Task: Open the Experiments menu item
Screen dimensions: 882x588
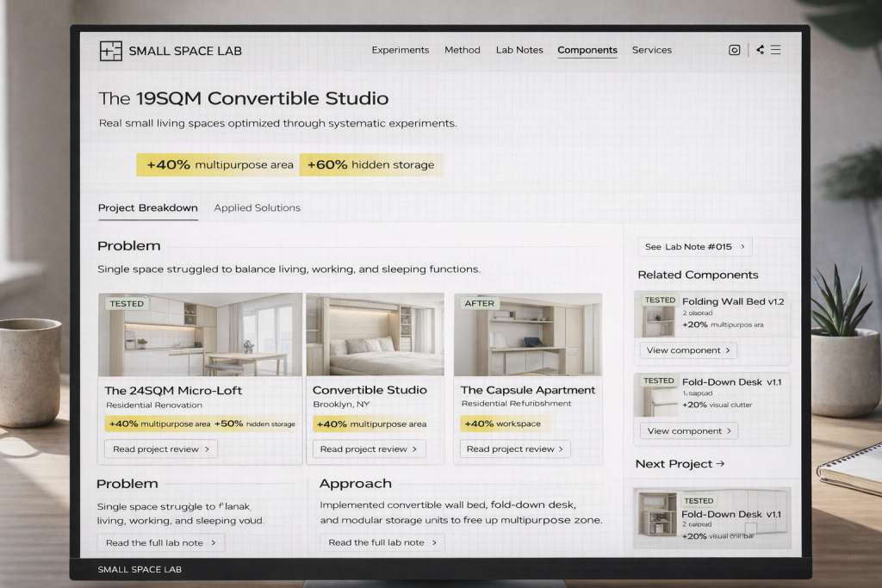Action: pos(400,50)
